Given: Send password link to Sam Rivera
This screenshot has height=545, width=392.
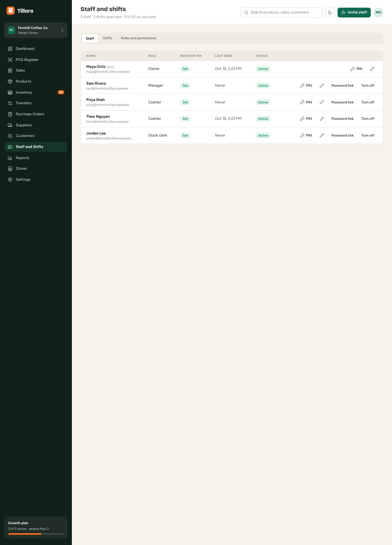Looking at the screenshot, I should 342,85.
